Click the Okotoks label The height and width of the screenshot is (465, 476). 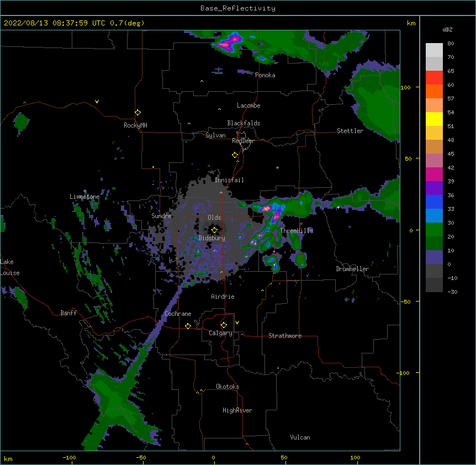click(x=228, y=387)
